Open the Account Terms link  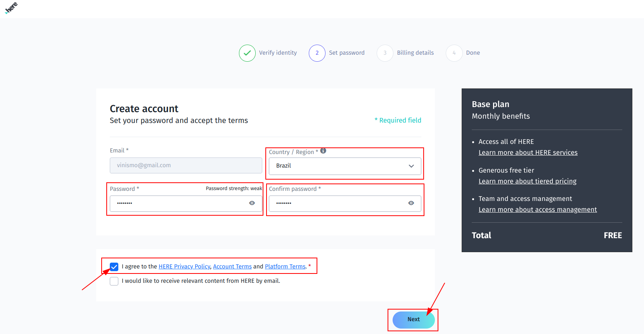tap(232, 267)
